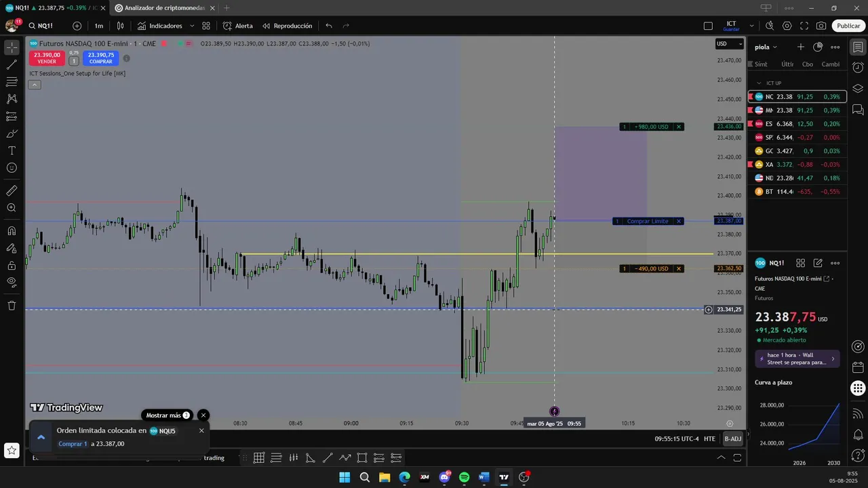The height and width of the screenshot is (488, 868).
Task: Open NQ1! symbol details edit note icon
Action: (x=818, y=263)
